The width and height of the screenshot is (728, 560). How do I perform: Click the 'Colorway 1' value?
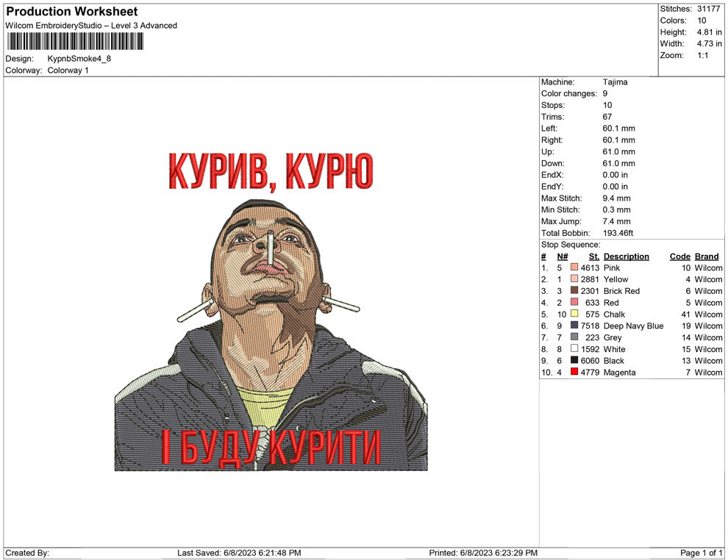click(x=68, y=70)
